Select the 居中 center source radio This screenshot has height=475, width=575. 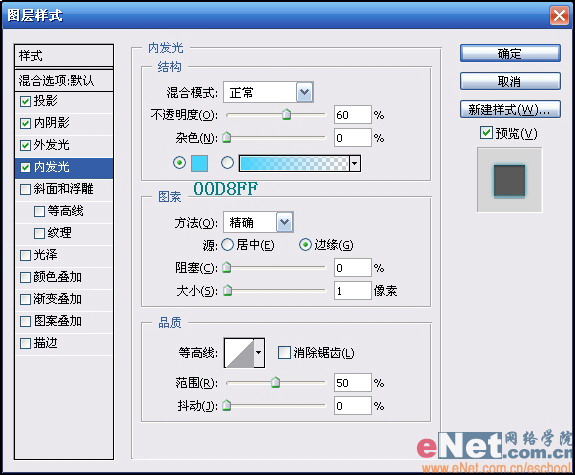227,245
